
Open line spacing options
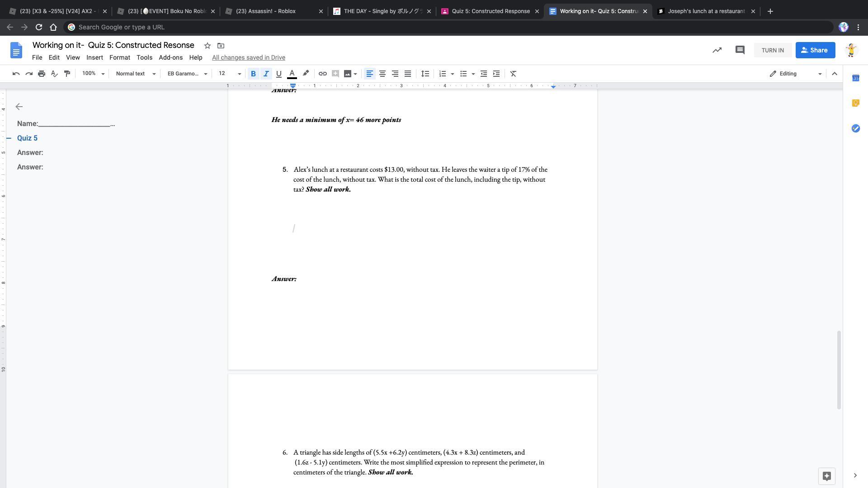425,74
